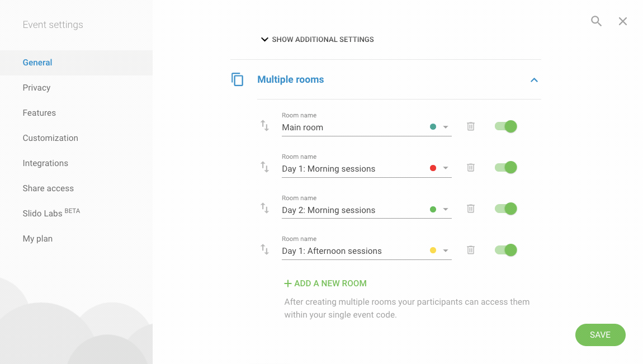Open Slido Labs BETA section

(x=51, y=212)
